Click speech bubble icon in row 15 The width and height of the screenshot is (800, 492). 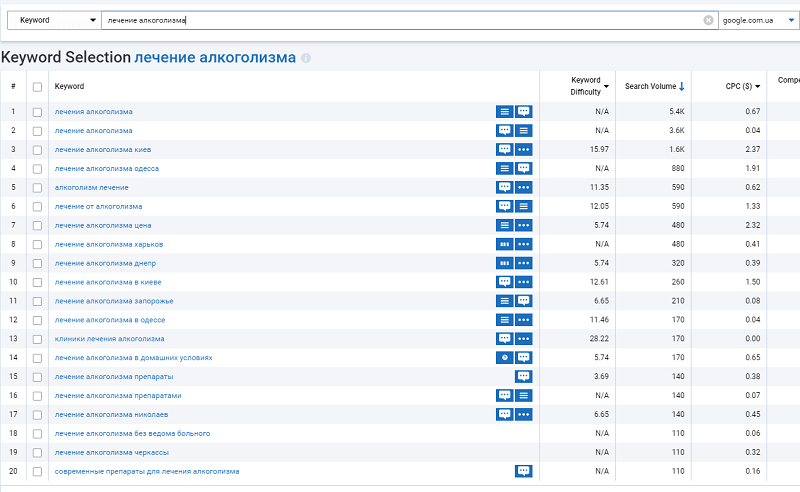pos(524,377)
